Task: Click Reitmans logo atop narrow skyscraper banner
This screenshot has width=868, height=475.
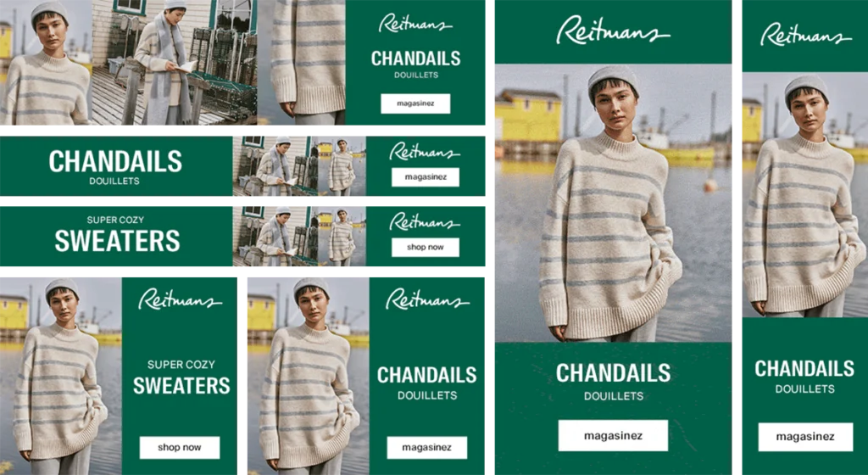Action: (805, 34)
